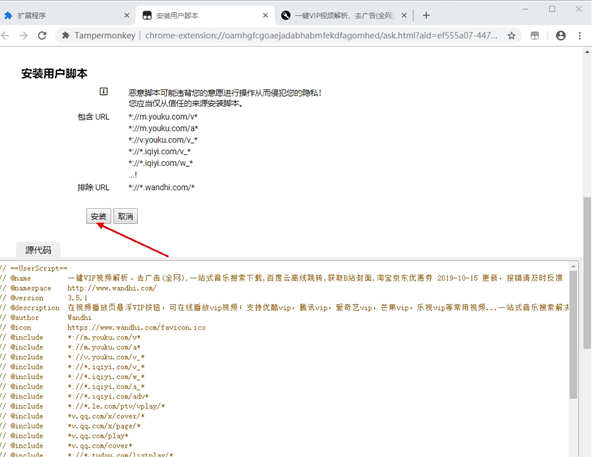The image size is (592, 457).
Task: Click the info icon beside the warning text
Action: tap(103, 91)
